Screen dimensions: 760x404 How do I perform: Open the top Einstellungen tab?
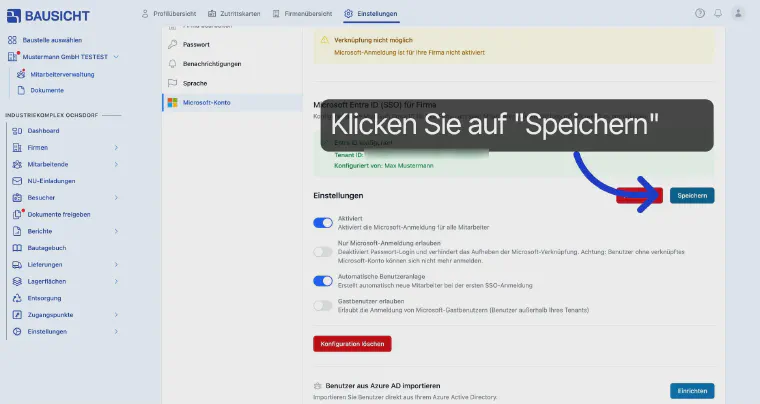(x=371, y=14)
